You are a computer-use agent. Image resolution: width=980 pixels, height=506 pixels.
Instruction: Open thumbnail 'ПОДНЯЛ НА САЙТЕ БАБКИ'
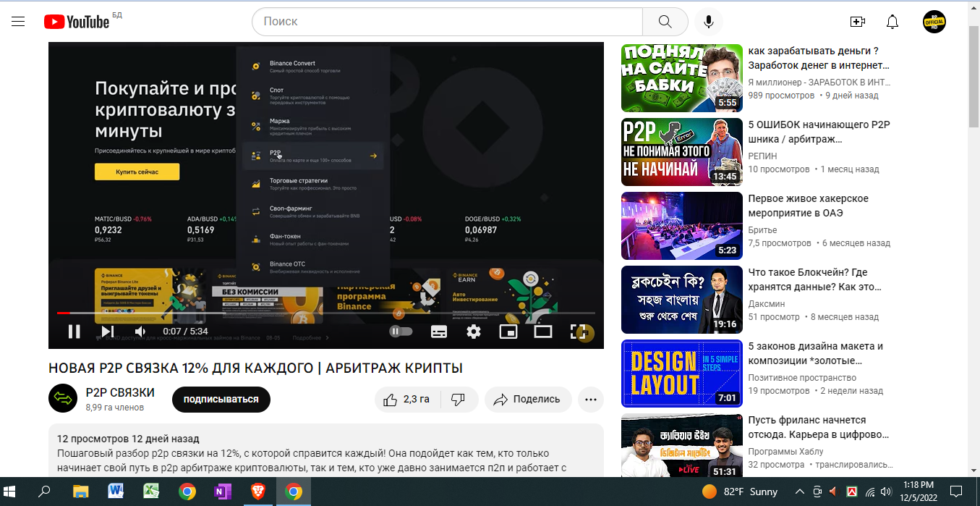tap(682, 78)
